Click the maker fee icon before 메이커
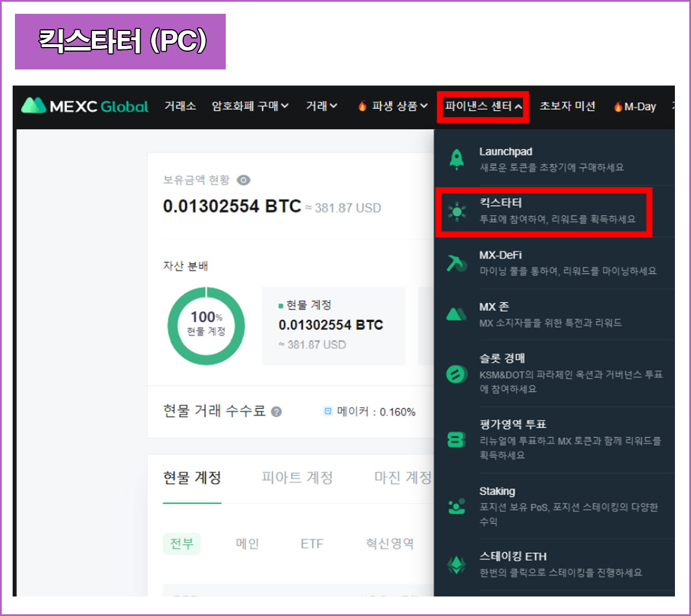Viewport: 691px width, 616px height. pos(328,411)
